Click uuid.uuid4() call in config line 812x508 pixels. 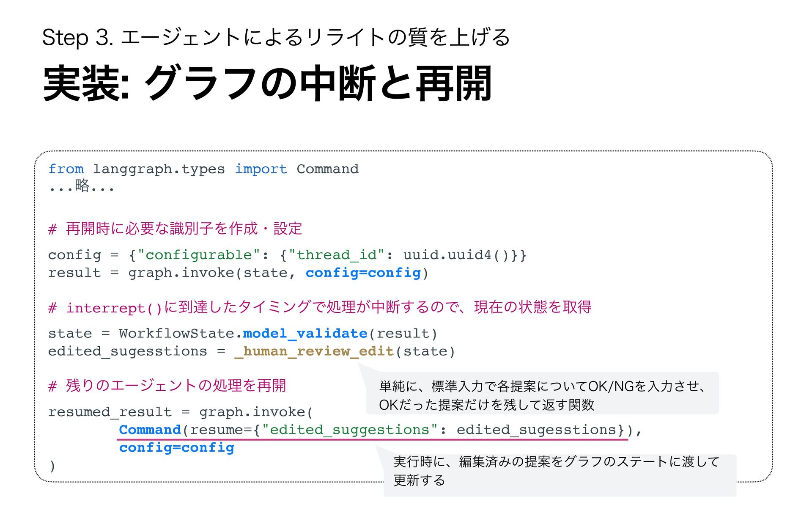456,255
